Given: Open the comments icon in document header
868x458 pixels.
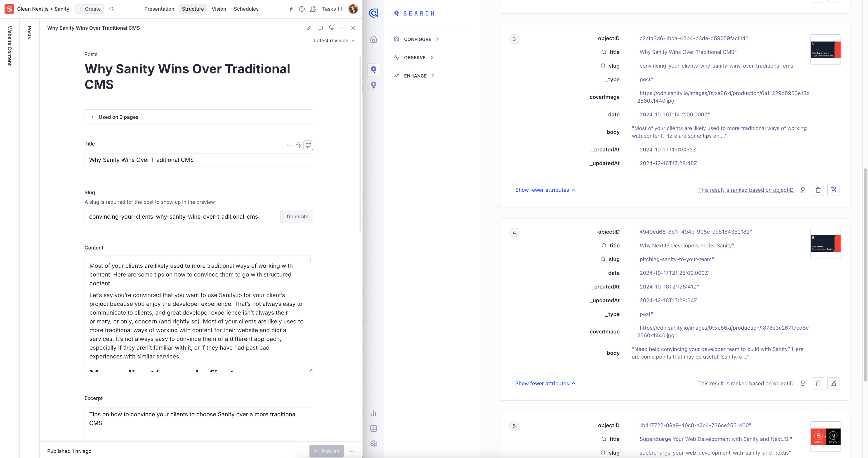Looking at the screenshot, I should [320, 28].
